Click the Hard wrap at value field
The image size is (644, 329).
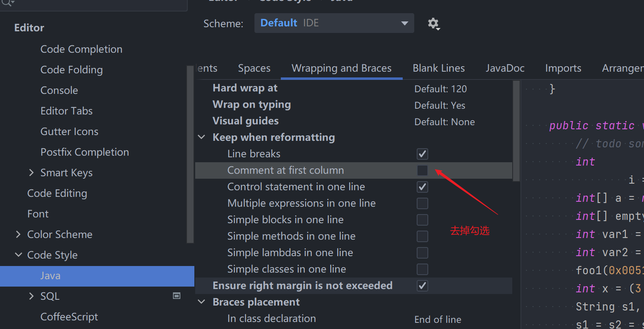pos(441,89)
